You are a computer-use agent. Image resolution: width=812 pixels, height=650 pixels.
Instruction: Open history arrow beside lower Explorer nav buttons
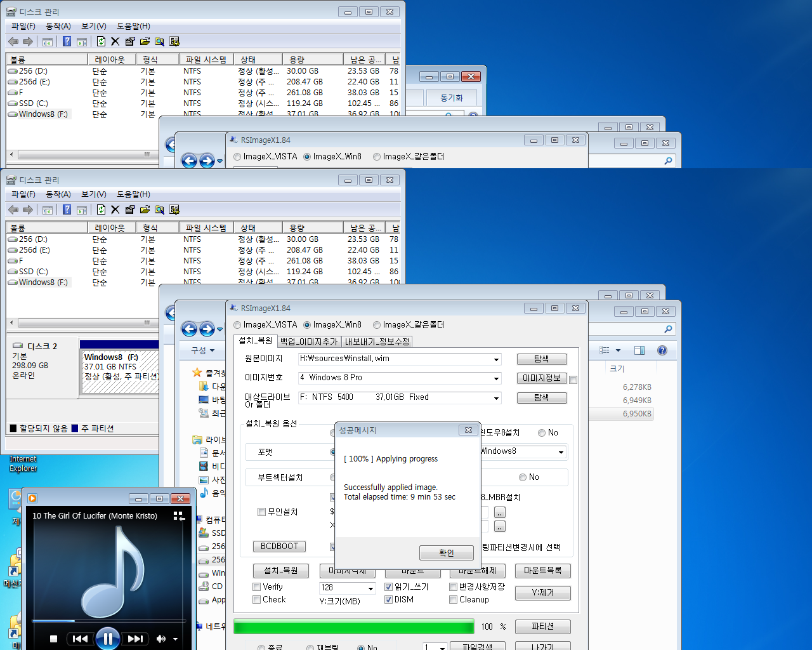(220, 329)
